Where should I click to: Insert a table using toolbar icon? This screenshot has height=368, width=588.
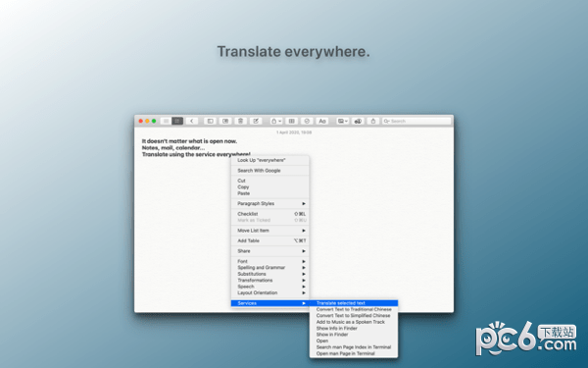tap(292, 121)
